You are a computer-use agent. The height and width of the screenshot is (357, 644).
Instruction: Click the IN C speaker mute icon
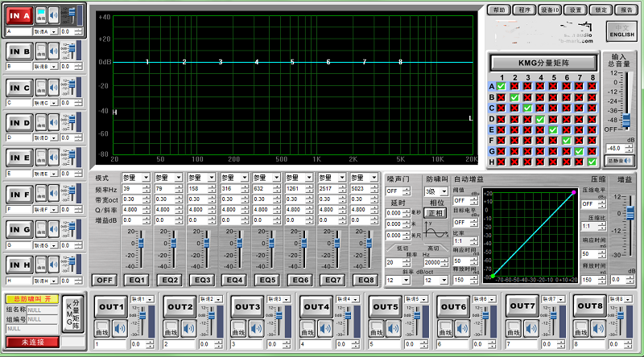(53, 86)
